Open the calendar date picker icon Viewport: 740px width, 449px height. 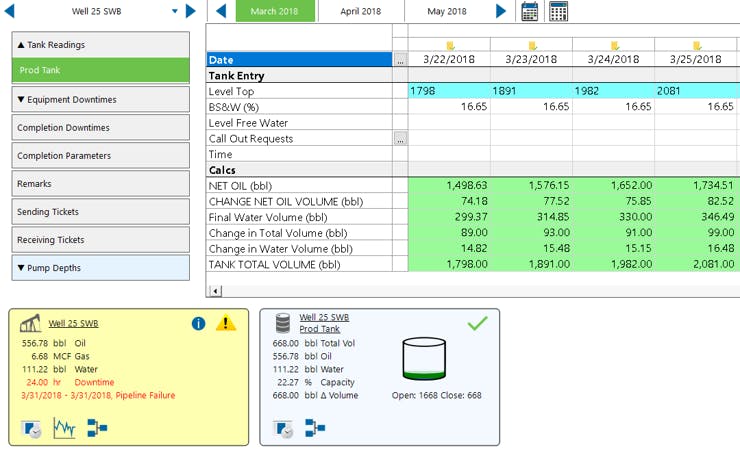tap(530, 11)
